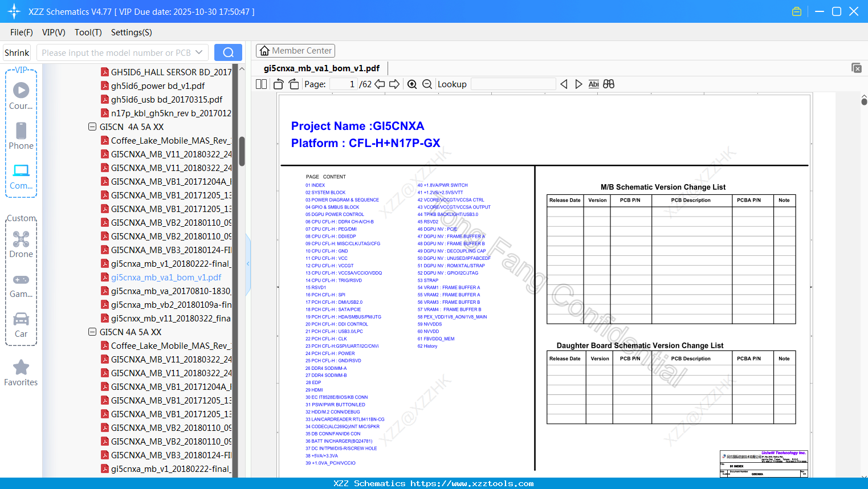Open gh5id6_usb bd_20170315.pdf file
868x489 pixels.
click(x=166, y=99)
